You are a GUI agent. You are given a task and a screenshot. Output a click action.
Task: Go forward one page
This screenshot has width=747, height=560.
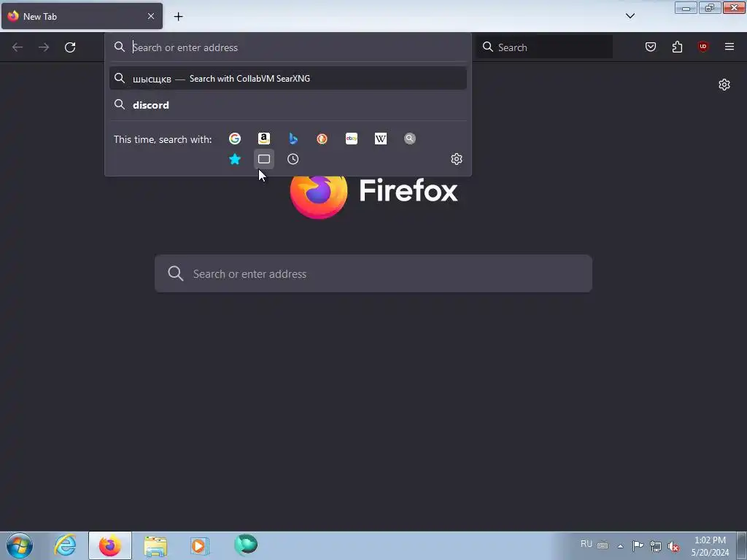pyautogui.click(x=44, y=47)
